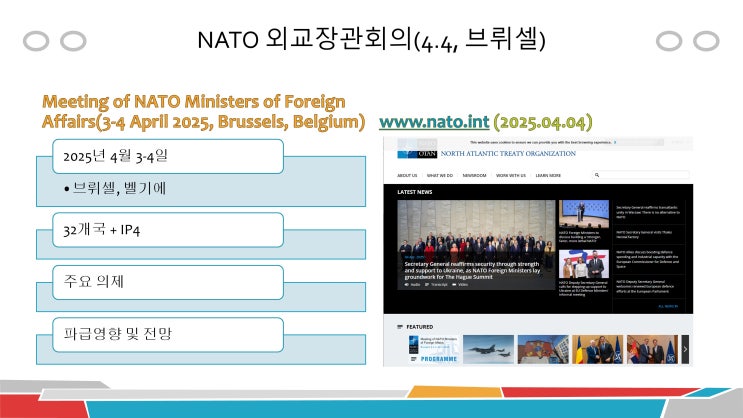The width and height of the screenshot is (743, 418).
Task: Open the Romanian flag handshake featured thumbnail
Action: point(598,349)
